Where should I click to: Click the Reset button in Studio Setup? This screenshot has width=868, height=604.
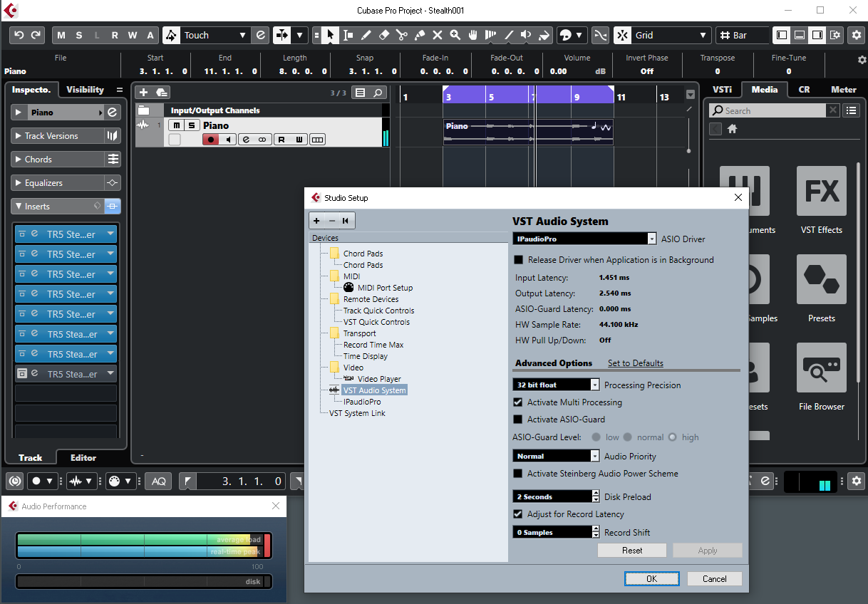coord(632,551)
